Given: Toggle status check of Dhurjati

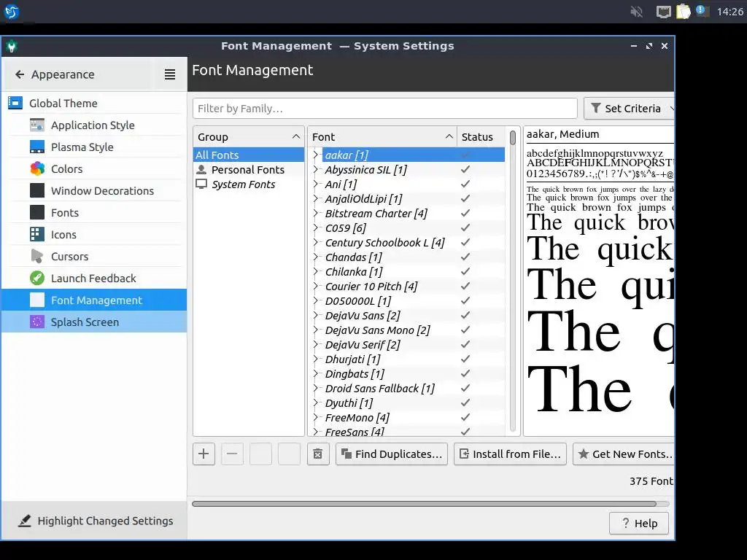Looking at the screenshot, I should pos(465,359).
